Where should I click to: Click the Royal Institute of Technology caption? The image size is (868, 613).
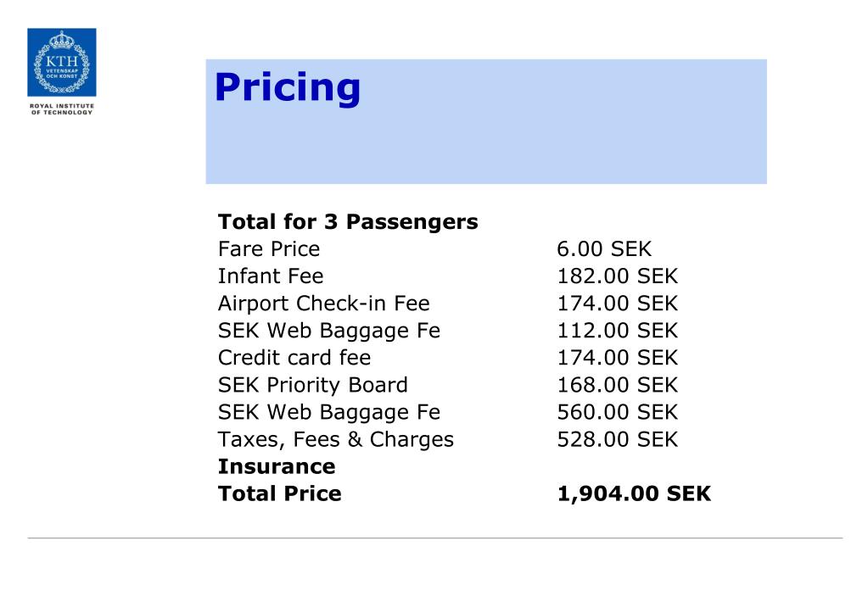(61, 109)
